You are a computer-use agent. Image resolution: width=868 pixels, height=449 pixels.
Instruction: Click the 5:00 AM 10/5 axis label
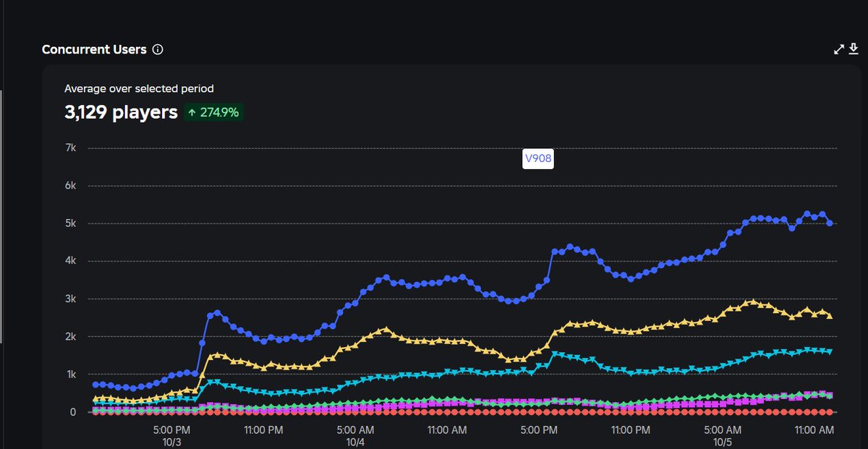(x=722, y=435)
